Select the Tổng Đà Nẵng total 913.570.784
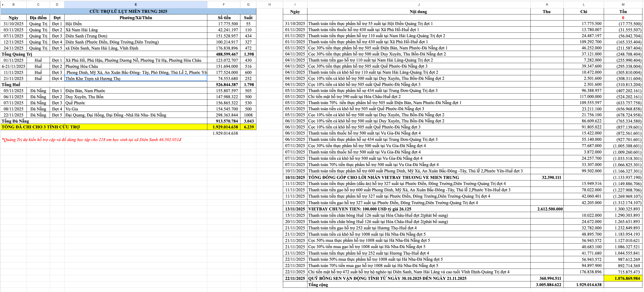This screenshot has width=644, height=292. click(x=226, y=121)
